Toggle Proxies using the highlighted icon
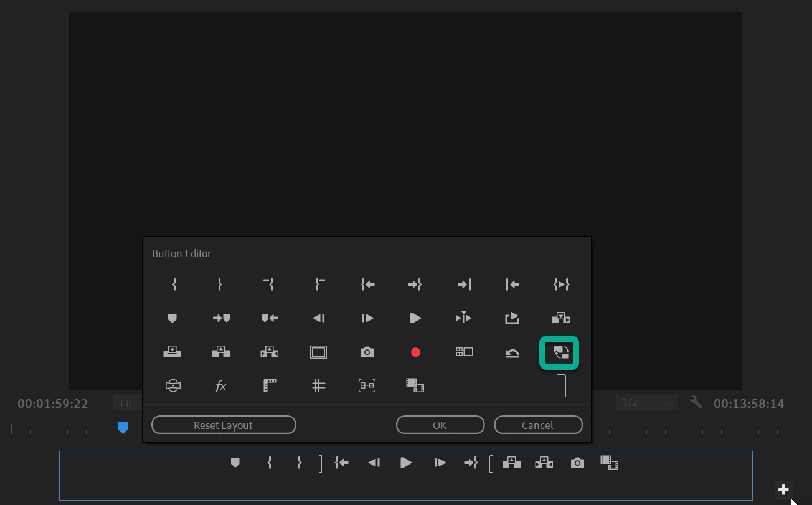The image size is (812, 505). coord(561,353)
